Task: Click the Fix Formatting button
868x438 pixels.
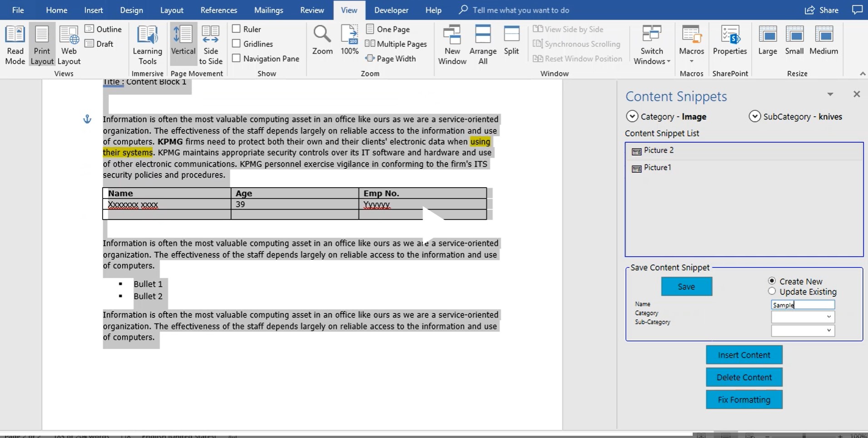Action: coord(744,399)
